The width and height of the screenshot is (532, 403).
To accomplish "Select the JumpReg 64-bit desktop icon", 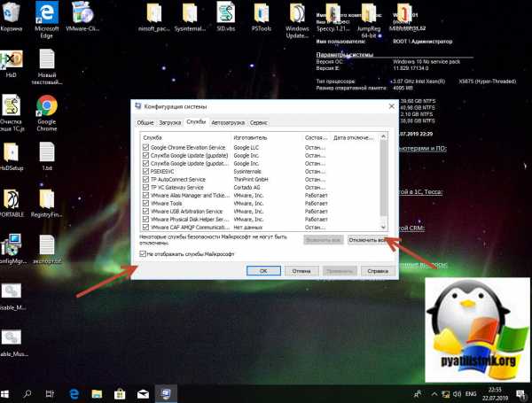I will click(x=369, y=19).
